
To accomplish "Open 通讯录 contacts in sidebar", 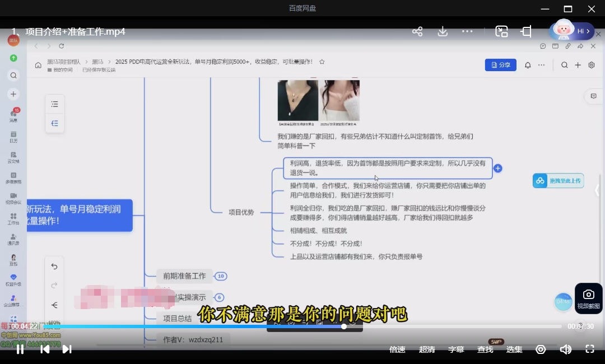I will (x=13, y=239).
